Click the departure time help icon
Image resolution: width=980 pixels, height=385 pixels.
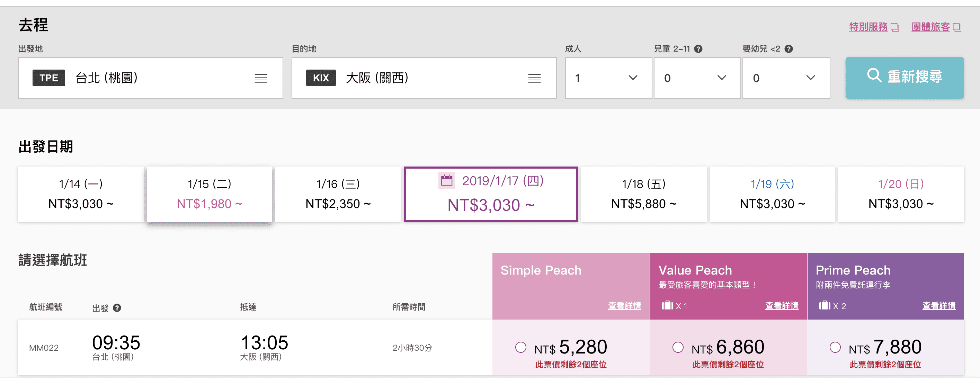[117, 308]
